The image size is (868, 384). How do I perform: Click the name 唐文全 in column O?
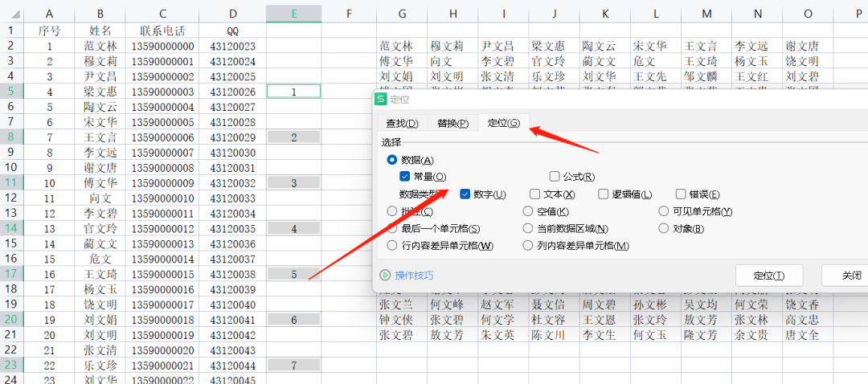coord(801,335)
